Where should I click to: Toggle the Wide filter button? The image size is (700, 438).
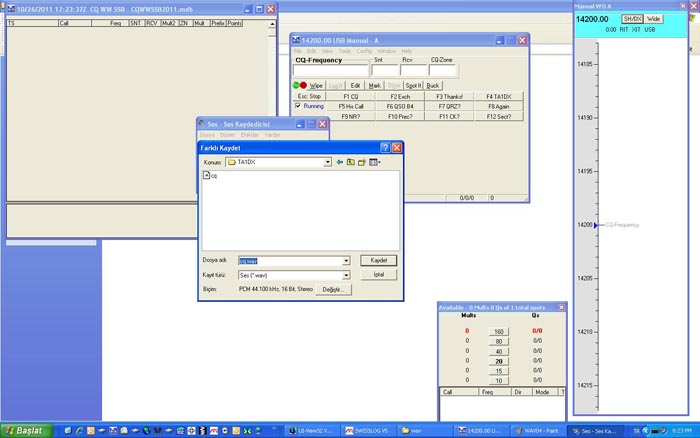tap(653, 19)
